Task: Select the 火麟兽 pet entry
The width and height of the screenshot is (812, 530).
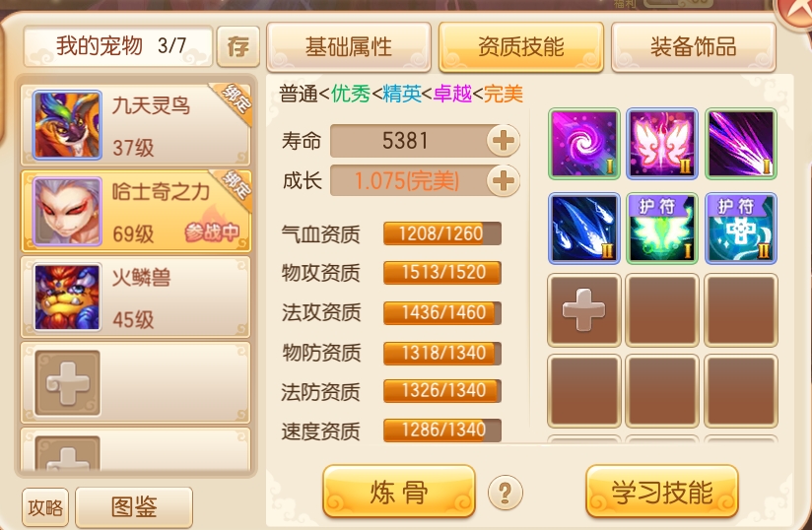Action: 136,298
